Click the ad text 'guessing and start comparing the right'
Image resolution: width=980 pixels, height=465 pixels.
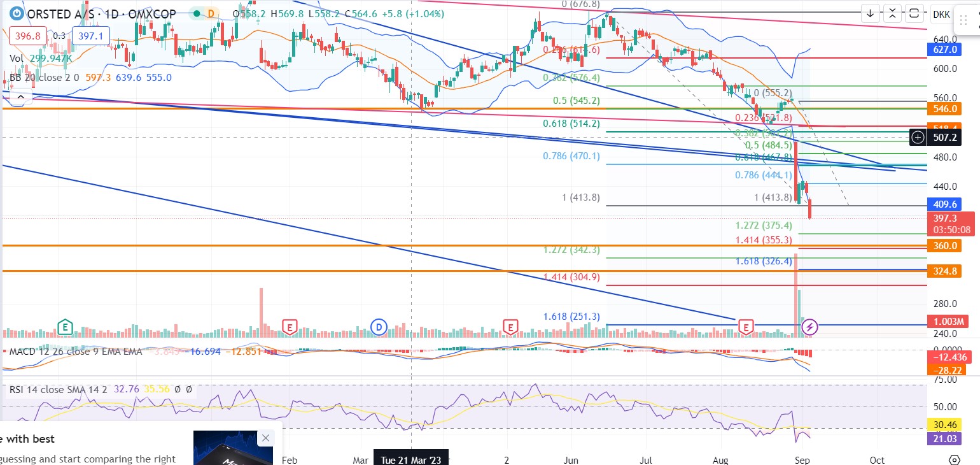coord(88,459)
